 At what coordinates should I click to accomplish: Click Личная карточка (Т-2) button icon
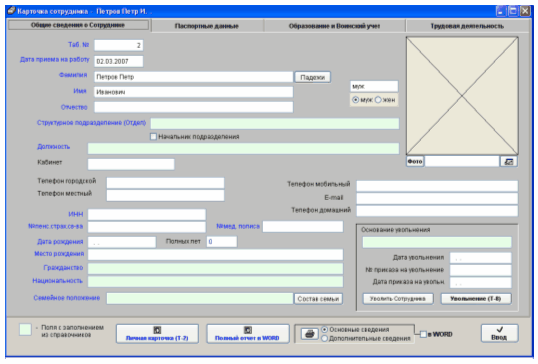[x=157, y=330]
